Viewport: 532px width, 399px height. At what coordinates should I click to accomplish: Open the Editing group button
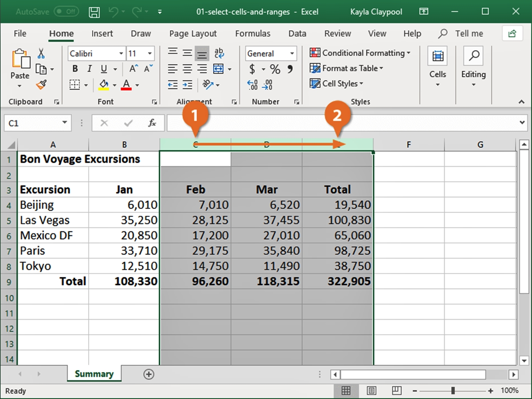click(x=473, y=66)
